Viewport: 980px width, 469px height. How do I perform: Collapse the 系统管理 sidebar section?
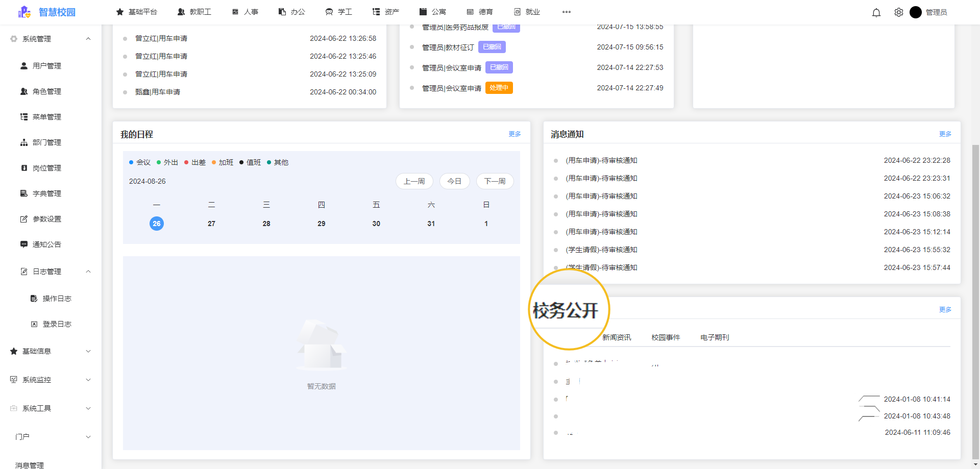tap(50, 39)
